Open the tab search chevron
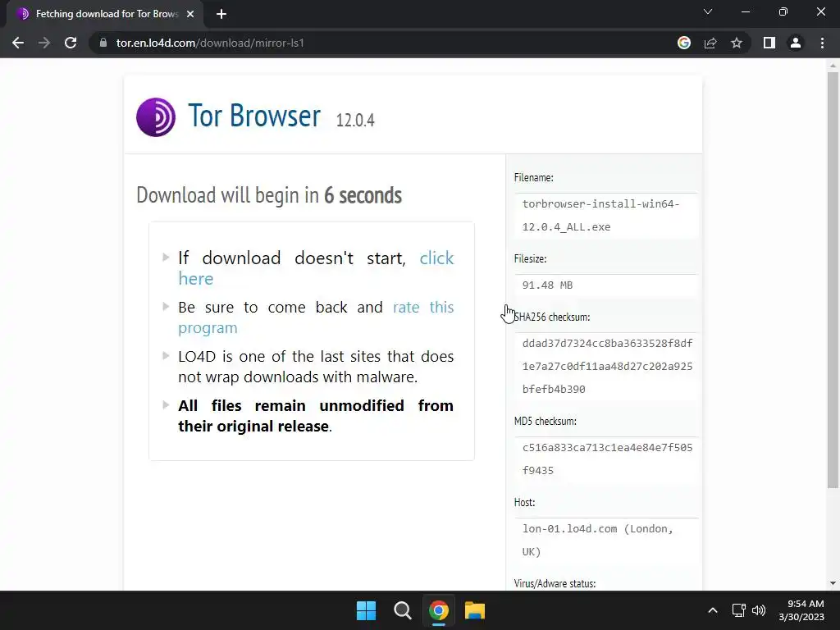 point(708,11)
